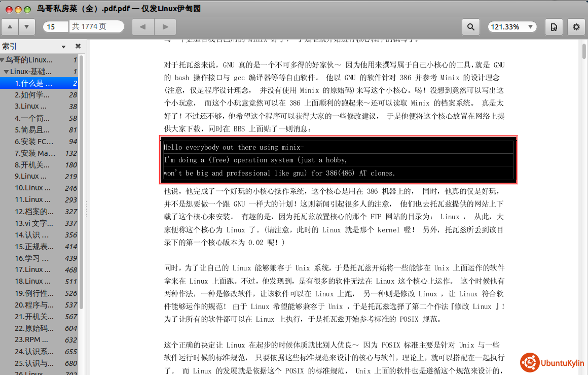Screen dimensions: 588x375
Task: Close the index side pane
Action: coord(78,46)
